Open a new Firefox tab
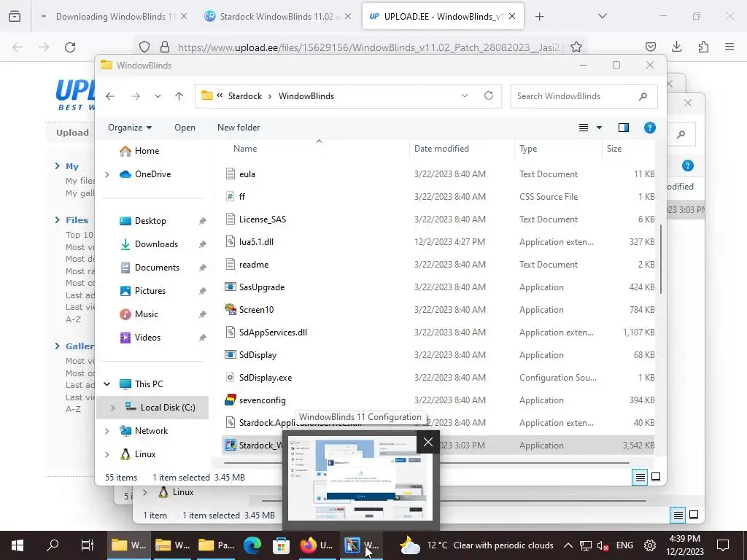747x560 pixels. pyautogui.click(x=539, y=17)
